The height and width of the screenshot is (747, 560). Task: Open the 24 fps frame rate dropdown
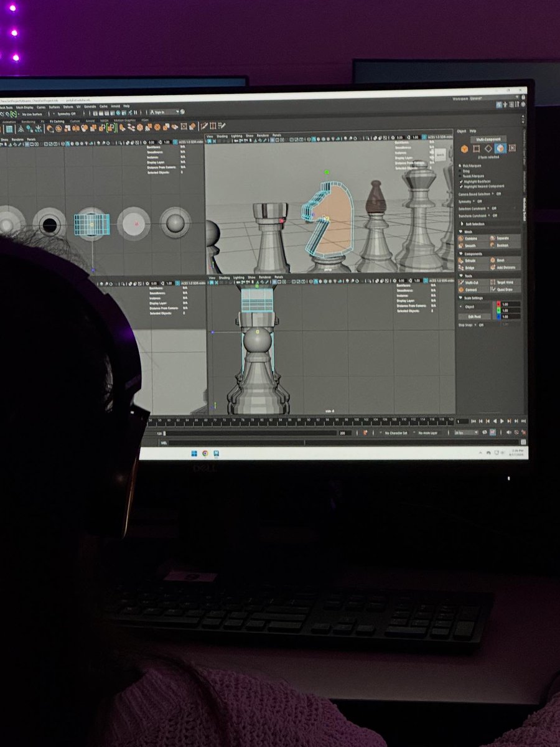pyautogui.click(x=467, y=433)
